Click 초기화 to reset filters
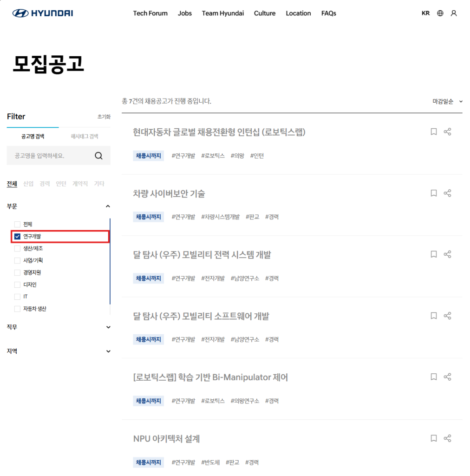This screenshot has height=476, width=470. [104, 117]
